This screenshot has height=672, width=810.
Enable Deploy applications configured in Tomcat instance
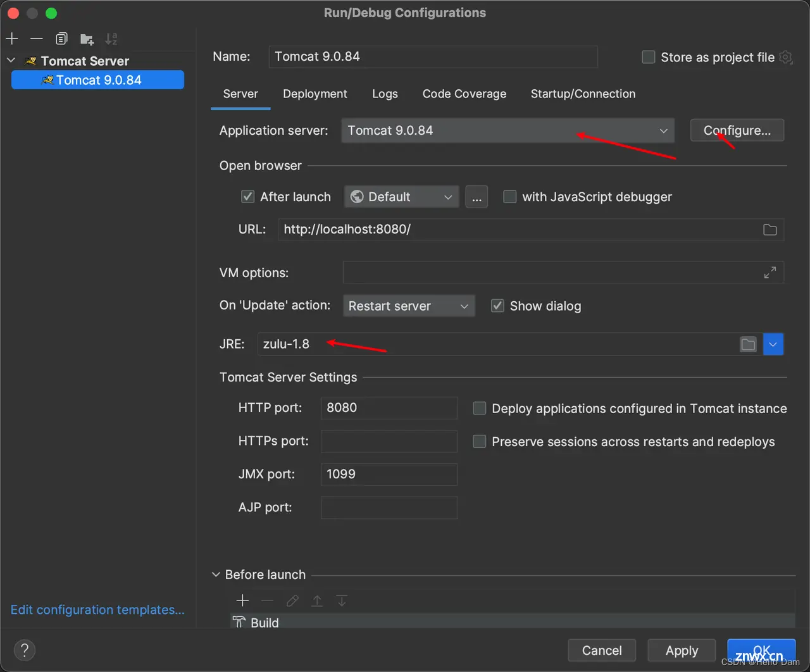tap(480, 409)
